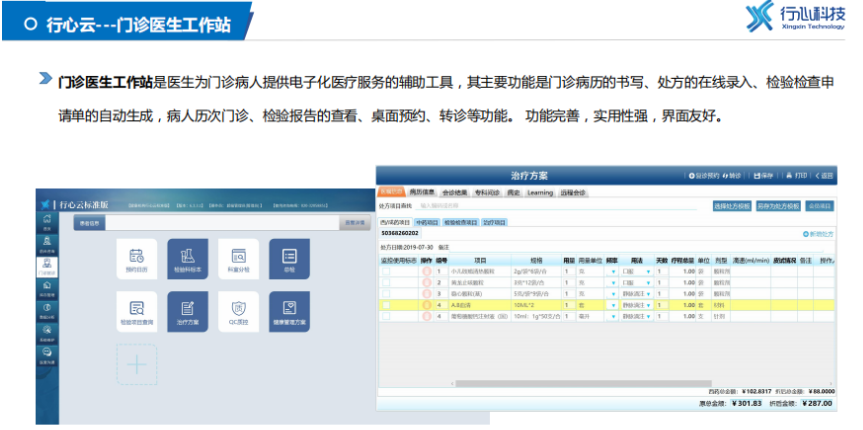Screen dimensions: 863x430
Task: Open the QC质控 shield tile
Action: pos(238,312)
